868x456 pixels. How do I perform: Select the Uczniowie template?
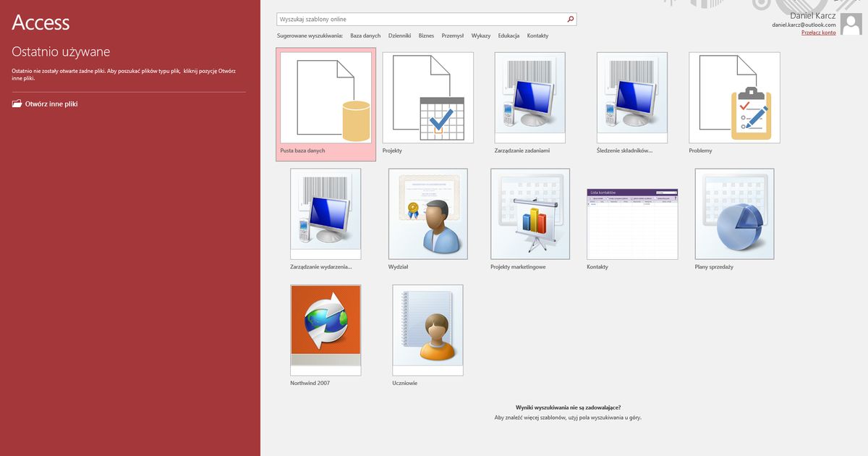click(x=427, y=330)
